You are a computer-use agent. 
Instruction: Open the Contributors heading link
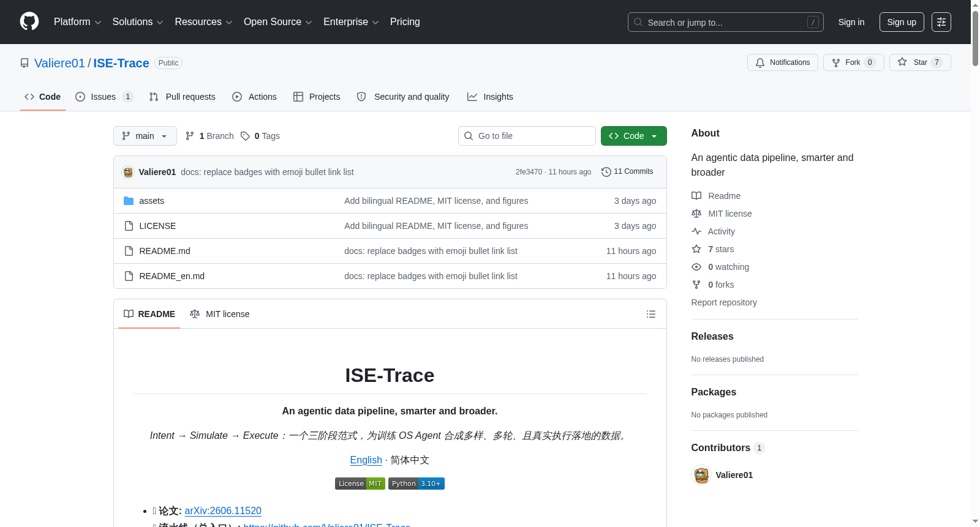[x=728, y=448]
